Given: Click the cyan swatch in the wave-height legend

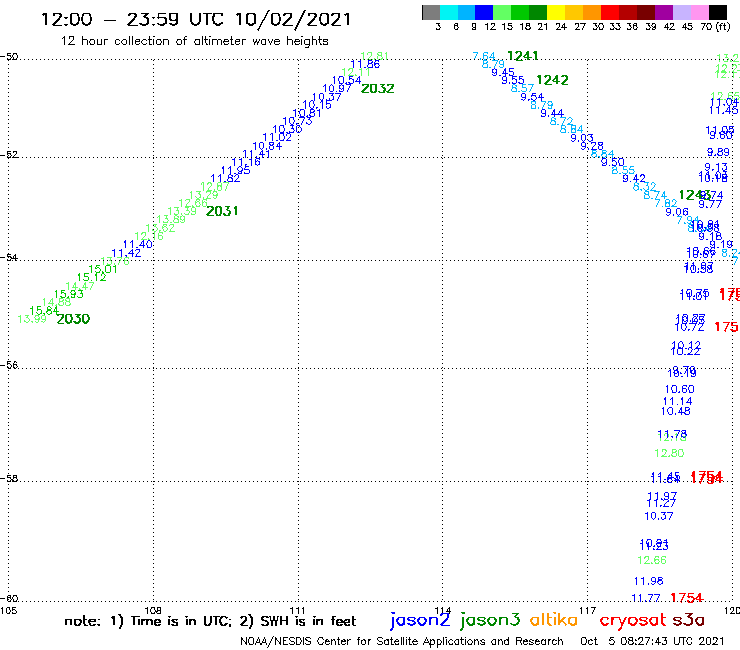Looking at the screenshot, I should pyautogui.click(x=449, y=12).
